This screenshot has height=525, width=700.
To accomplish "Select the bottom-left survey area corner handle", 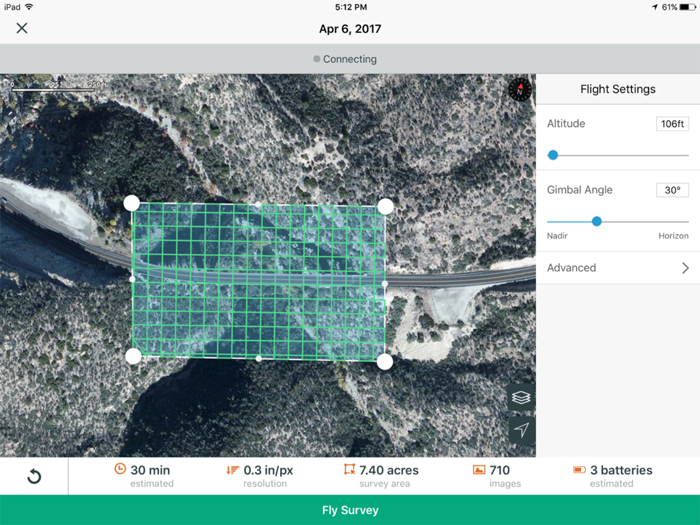I will pyautogui.click(x=133, y=356).
